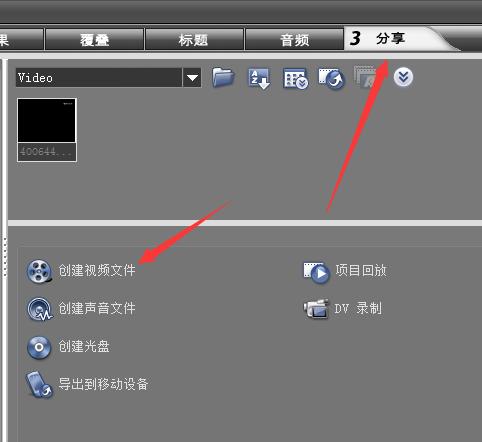Screen dimensions: 482x442
Task: Click the speaker create sound file icon
Action: [x=39, y=309]
